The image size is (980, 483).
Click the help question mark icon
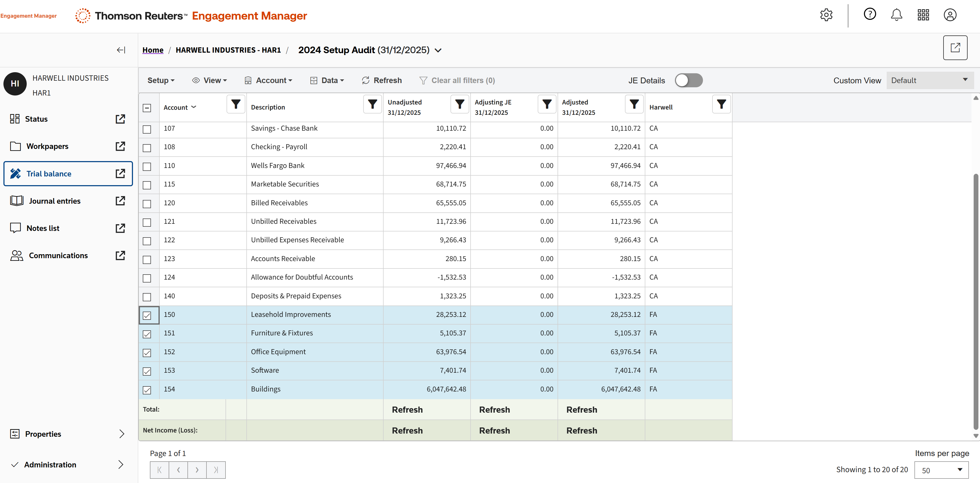click(870, 15)
